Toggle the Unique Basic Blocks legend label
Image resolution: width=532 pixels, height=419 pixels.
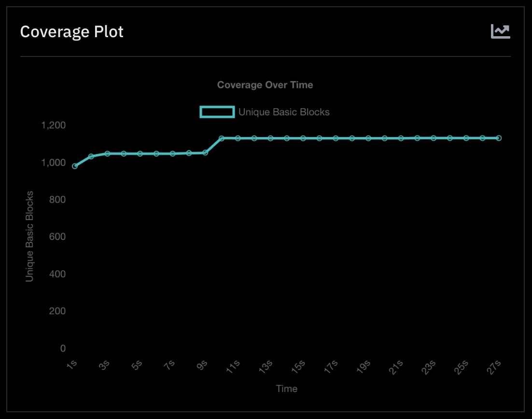pyautogui.click(x=284, y=112)
